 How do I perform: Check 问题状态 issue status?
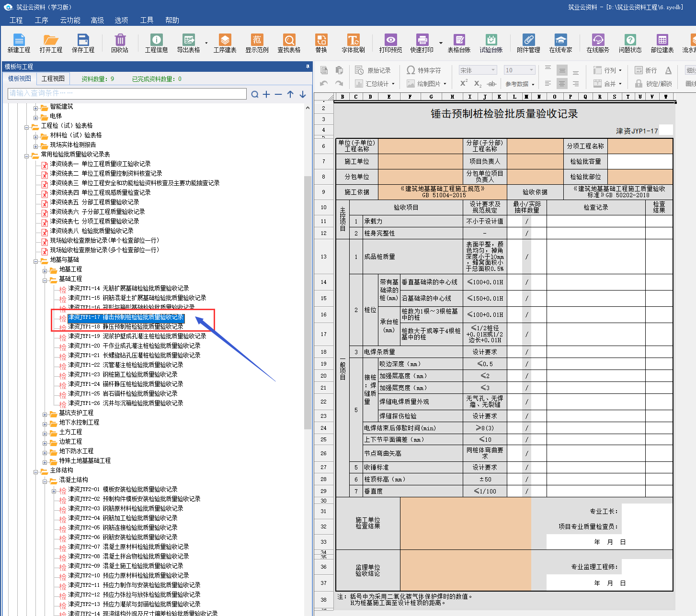630,43
